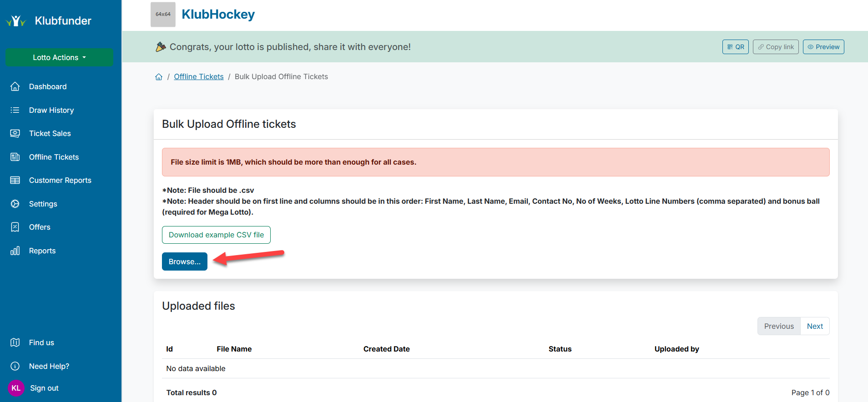This screenshot has width=868, height=402.
Task: Click the KL user avatar
Action: [16, 388]
